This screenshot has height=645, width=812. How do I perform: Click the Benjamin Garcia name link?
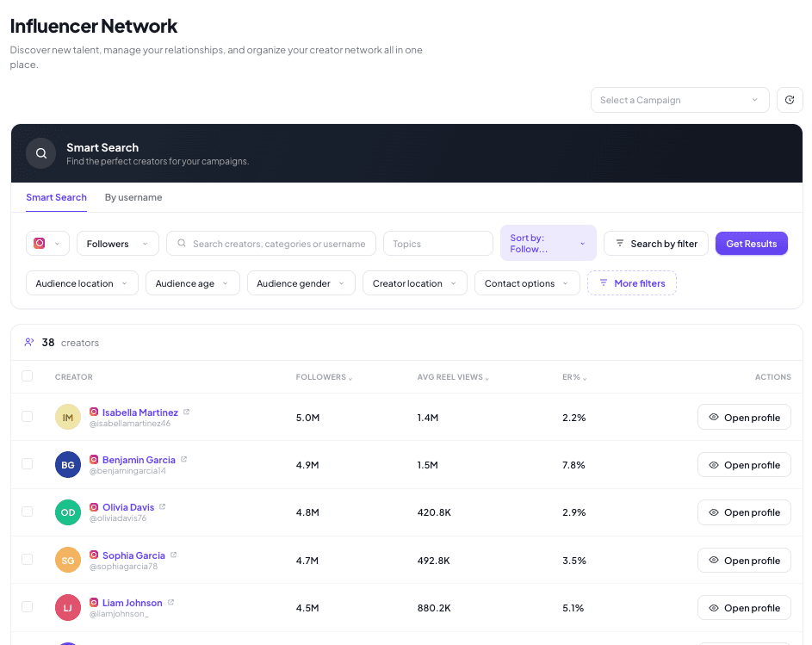(x=139, y=460)
